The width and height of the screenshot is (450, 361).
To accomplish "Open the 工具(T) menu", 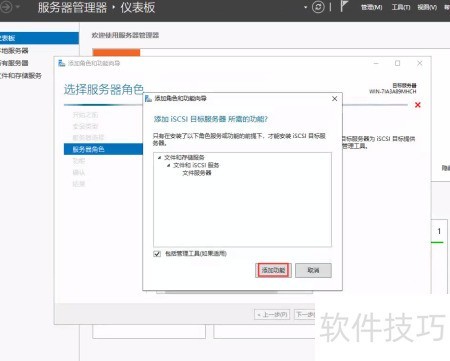I will click(401, 7).
